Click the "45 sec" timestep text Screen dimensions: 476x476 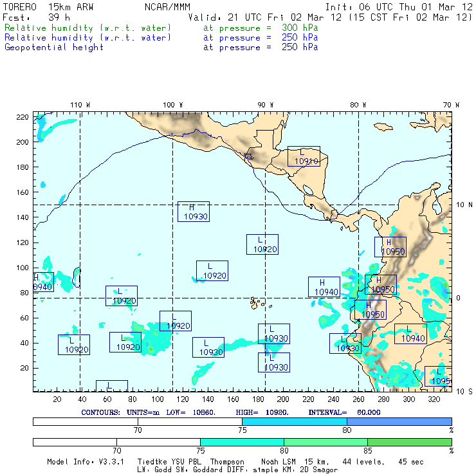(x=411, y=462)
